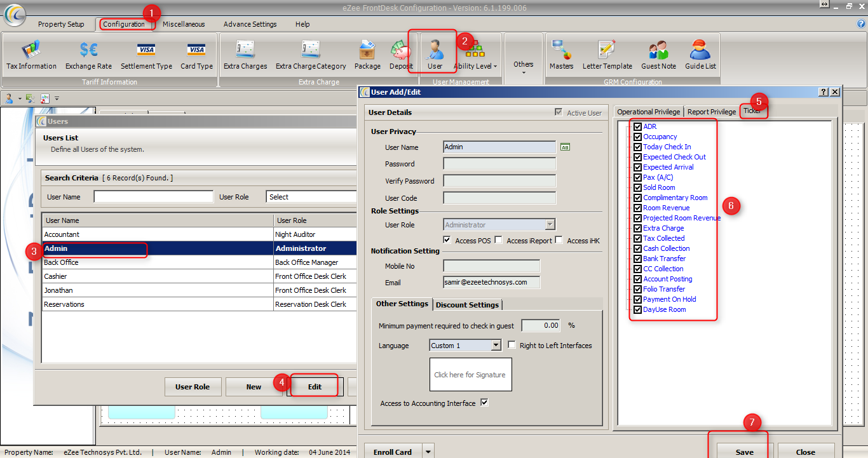
Task: Click the Enroll Card button
Action: tap(393, 452)
